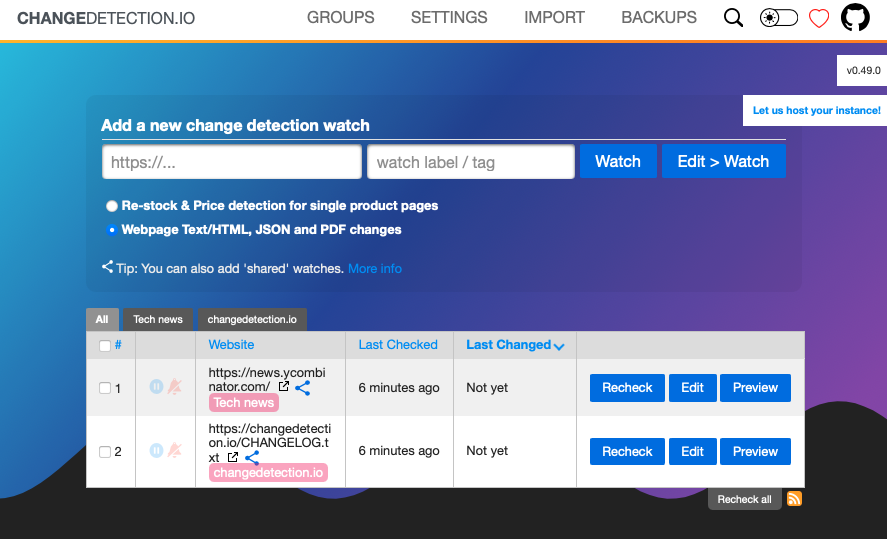
Task: Click the pink Tech news tag
Action: (x=244, y=403)
